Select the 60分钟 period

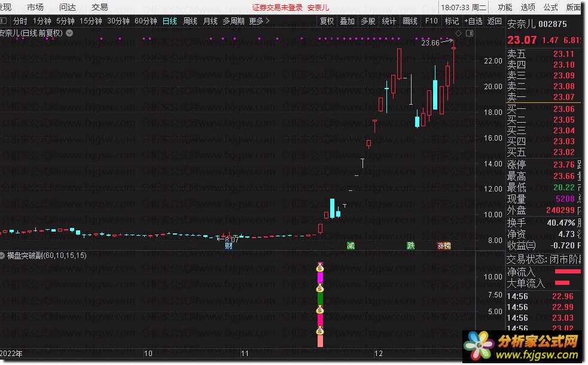[x=146, y=21]
